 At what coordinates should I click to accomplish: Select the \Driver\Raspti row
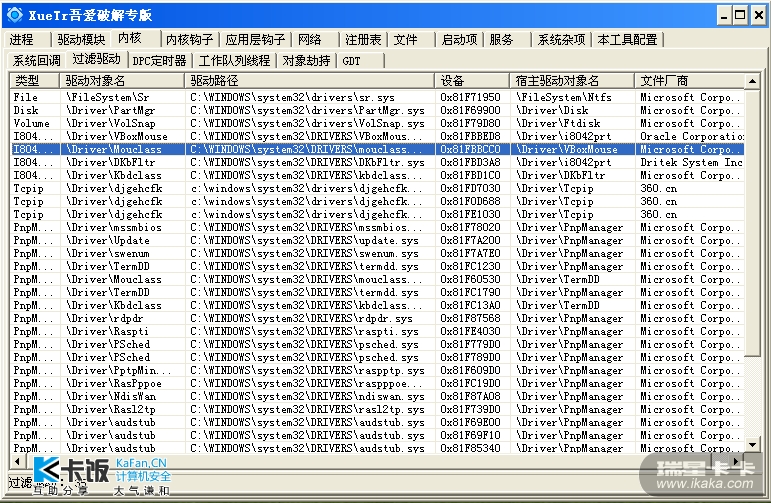(x=377, y=331)
